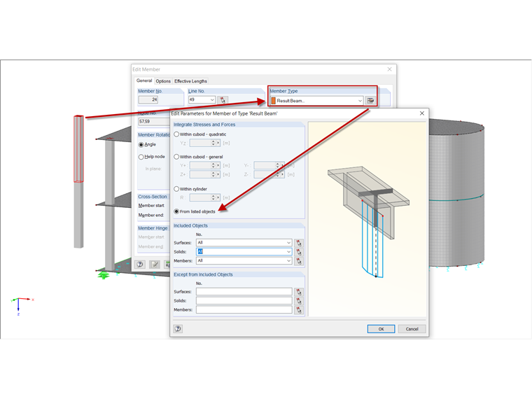The height and width of the screenshot is (399, 532).
Task: Open help in Result Beam parameters dialog
Action: pos(178,328)
